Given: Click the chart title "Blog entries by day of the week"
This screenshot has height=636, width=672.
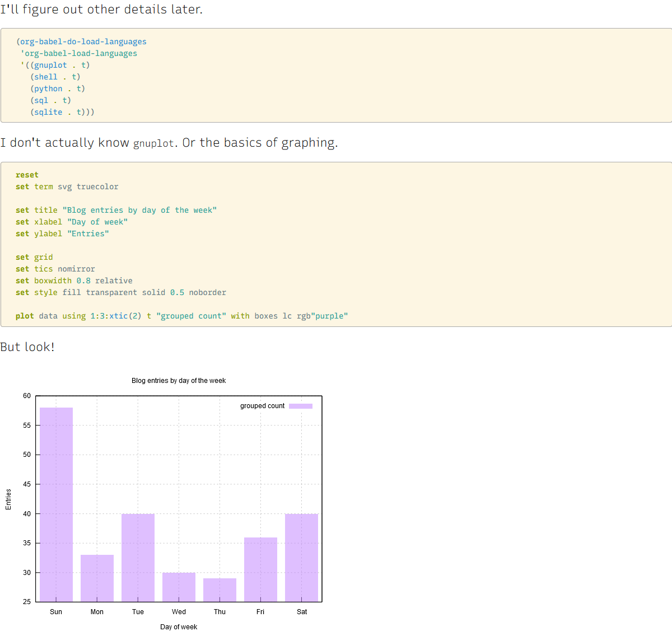Looking at the screenshot, I should [x=179, y=381].
